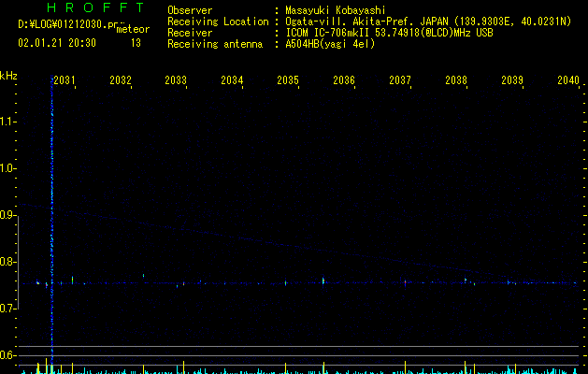Click the 0.6 frequency axis label
588x374 pixels.
pyautogui.click(x=7, y=355)
